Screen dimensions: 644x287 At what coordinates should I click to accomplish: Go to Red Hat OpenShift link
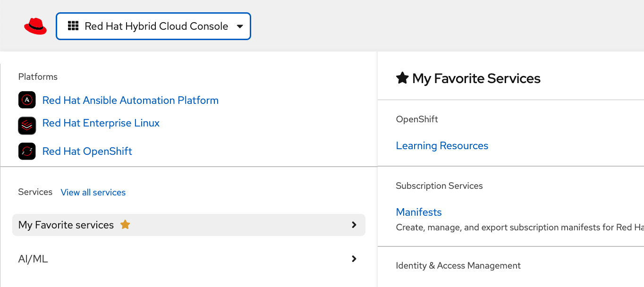[87, 151]
